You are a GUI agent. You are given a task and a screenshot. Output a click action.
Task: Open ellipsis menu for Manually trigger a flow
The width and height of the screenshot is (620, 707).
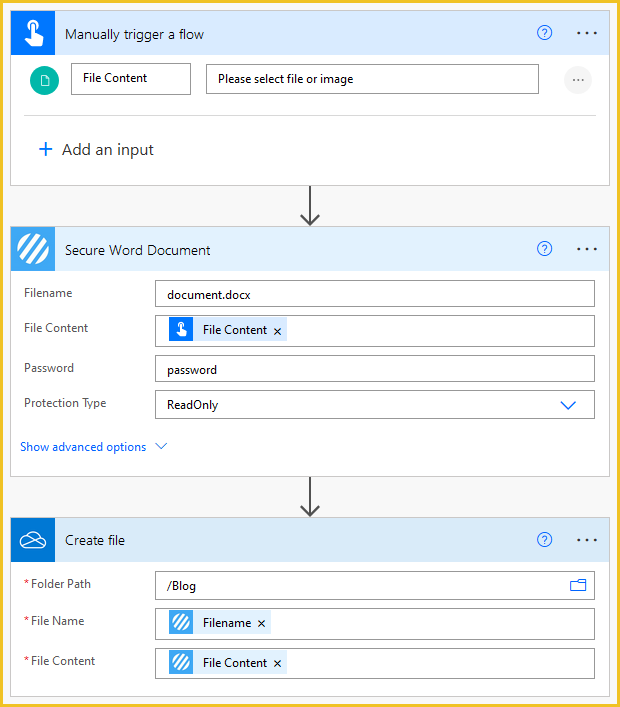[587, 33]
